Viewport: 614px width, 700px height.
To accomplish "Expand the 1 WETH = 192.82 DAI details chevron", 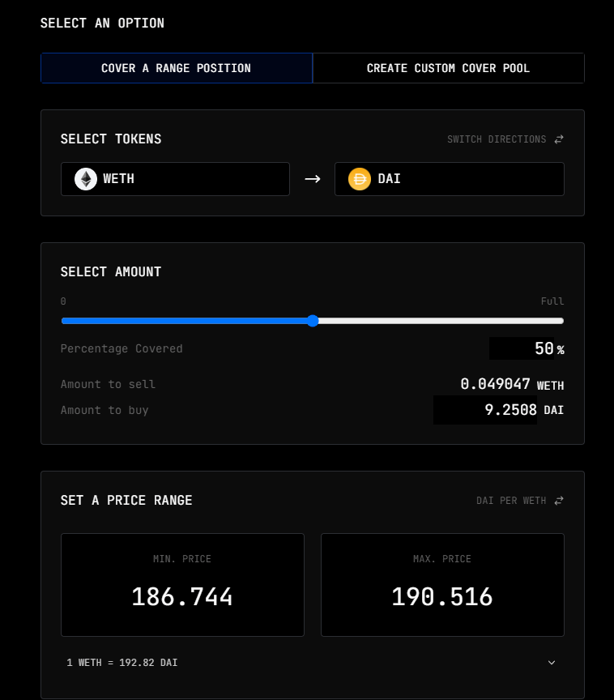I will (x=552, y=663).
